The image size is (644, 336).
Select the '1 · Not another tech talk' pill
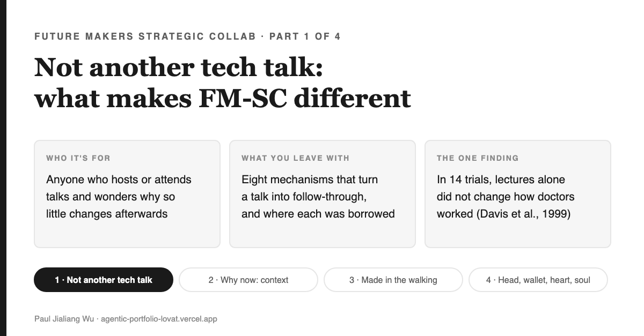(104, 280)
